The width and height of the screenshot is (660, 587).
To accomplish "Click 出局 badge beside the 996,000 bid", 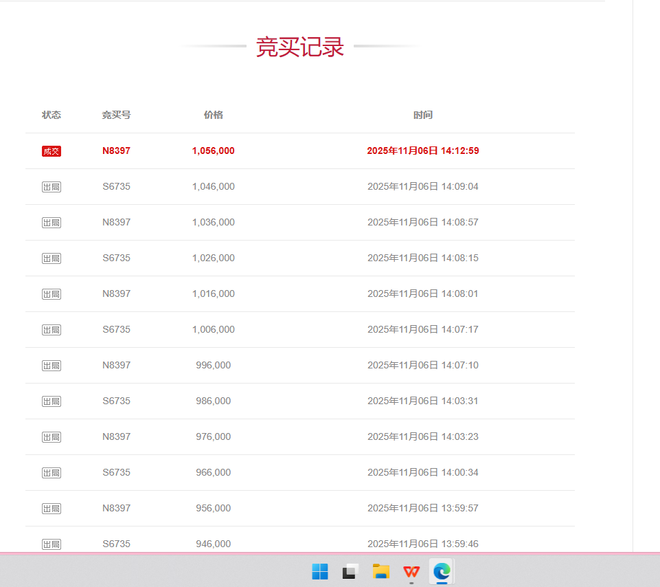I will (51, 366).
